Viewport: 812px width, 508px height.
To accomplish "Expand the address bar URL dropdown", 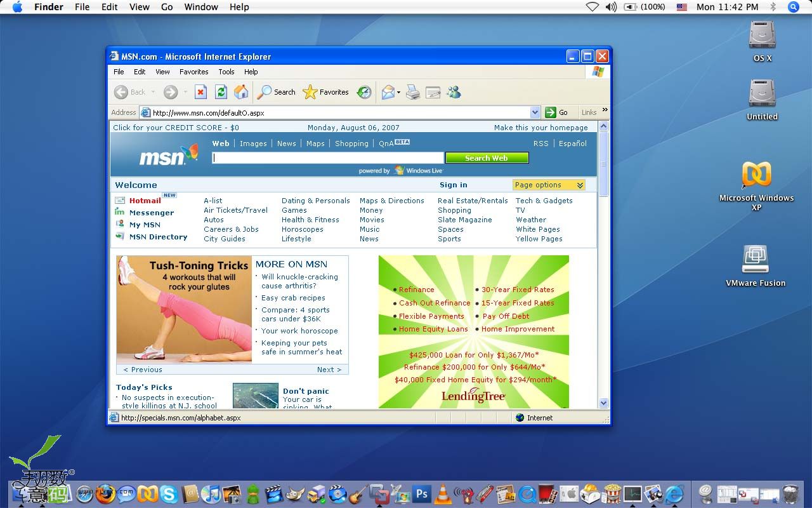I will [534, 112].
